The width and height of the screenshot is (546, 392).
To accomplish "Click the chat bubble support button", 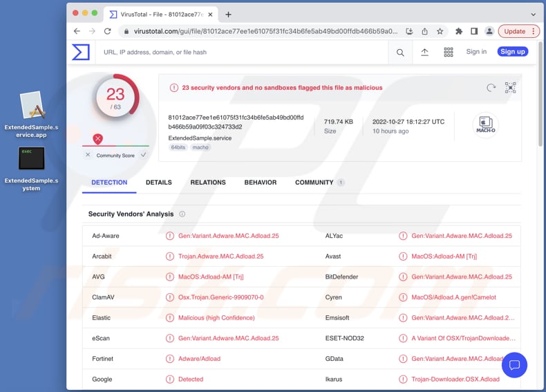I will [x=514, y=365].
